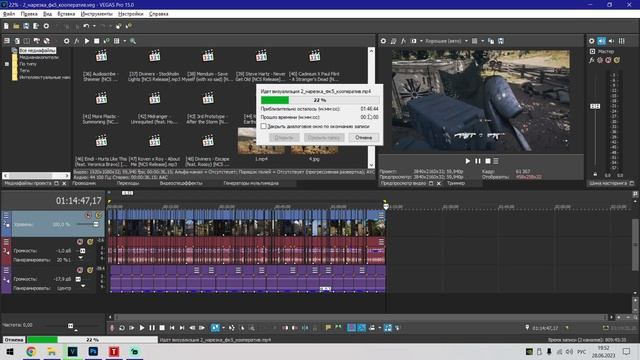Click the render progress bar in dialog
The width and height of the screenshot is (640, 360).
(x=320, y=100)
